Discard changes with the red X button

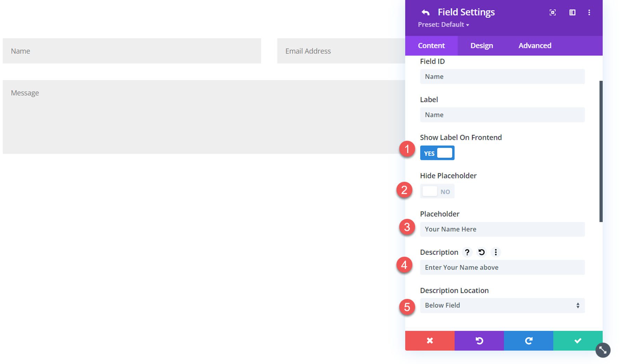click(x=430, y=340)
